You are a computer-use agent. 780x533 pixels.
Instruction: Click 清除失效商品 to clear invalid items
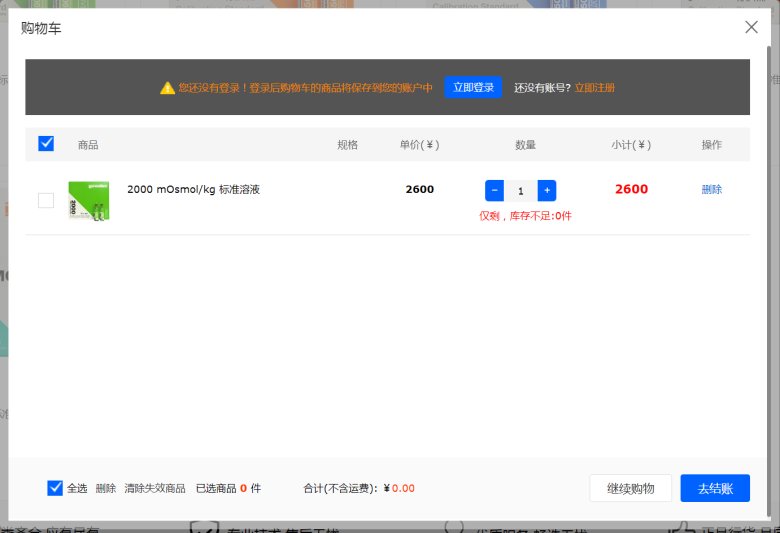click(154, 488)
